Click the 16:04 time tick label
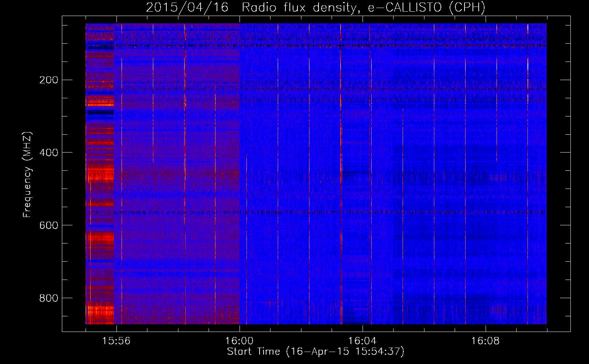This screenshot has height=364, width=589. pos(362,341)
